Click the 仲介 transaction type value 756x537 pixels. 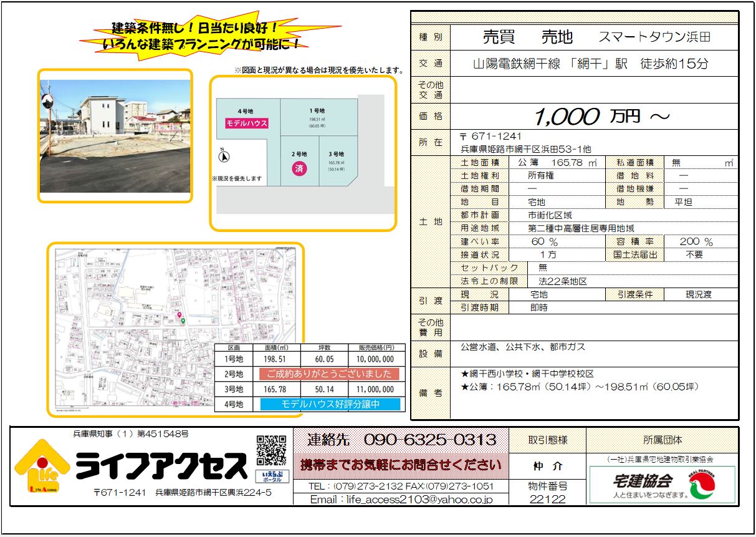(548, 467)
